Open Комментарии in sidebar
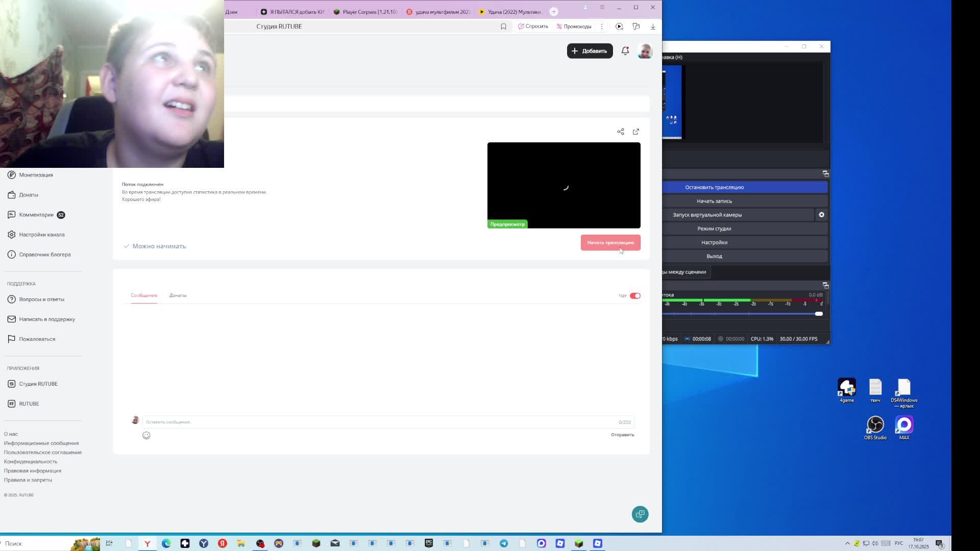The image size is (980, 551). (36, 215)
